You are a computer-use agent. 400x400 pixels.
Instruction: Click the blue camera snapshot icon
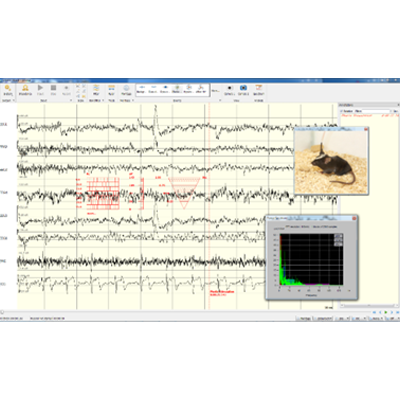(x=243, y=88)
